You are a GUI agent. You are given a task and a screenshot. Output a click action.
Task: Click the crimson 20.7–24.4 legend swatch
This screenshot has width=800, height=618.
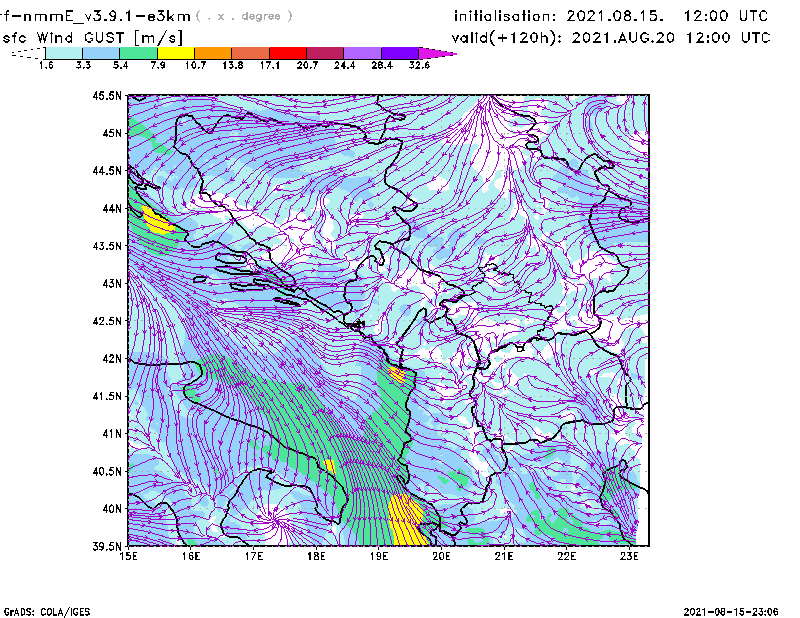tap(325, 53)
